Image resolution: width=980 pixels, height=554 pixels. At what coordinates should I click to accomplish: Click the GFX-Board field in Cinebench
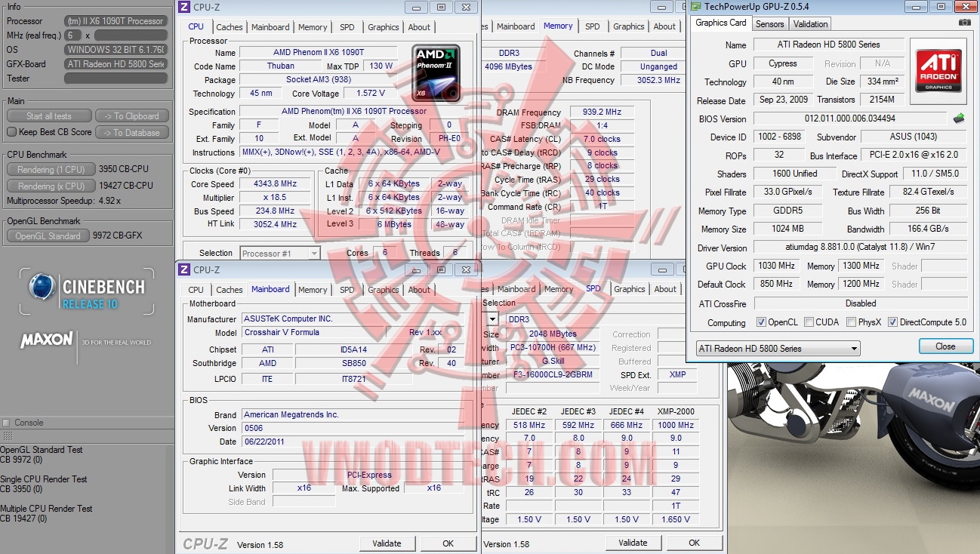click(x=115, y=64)
